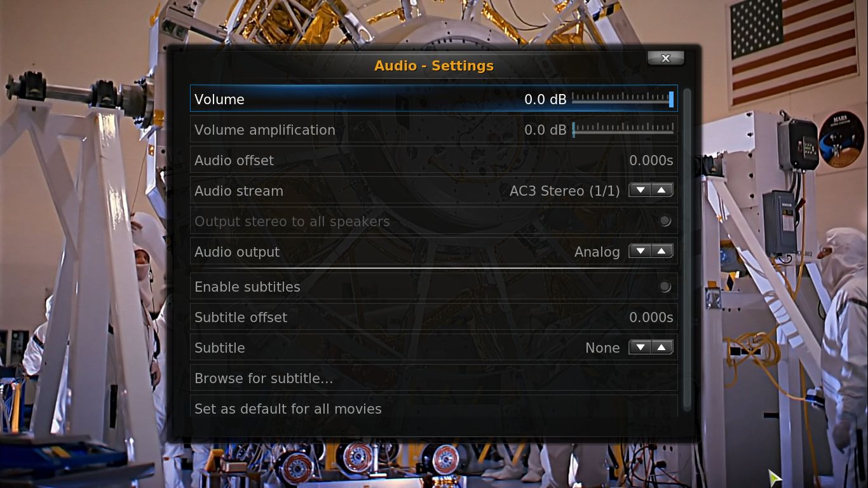Click the Audio stream up arrow
Viewport: 868px width, 488px height.
pos(662,191)
